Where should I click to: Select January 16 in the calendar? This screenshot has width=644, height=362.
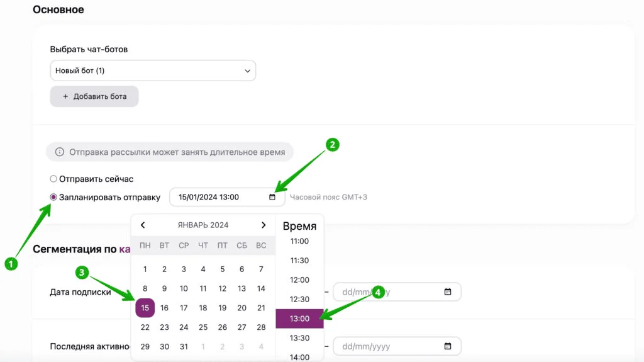tap(164, 308)
